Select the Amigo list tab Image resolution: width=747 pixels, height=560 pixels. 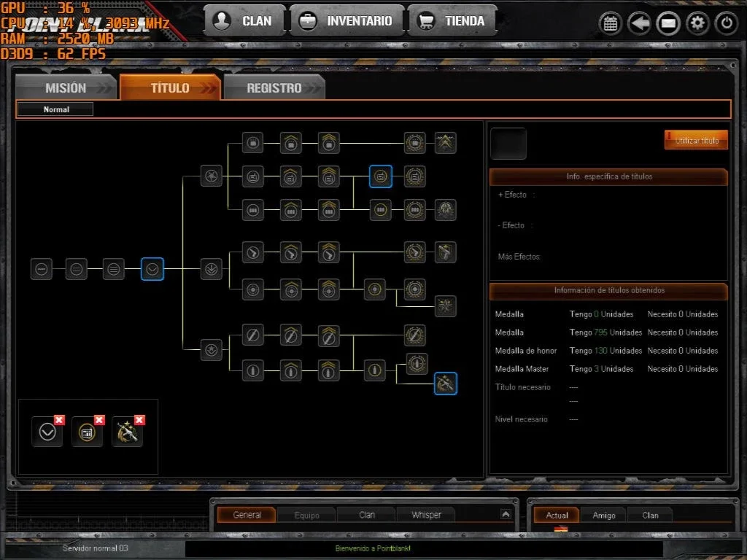click(x=603, y=516)
